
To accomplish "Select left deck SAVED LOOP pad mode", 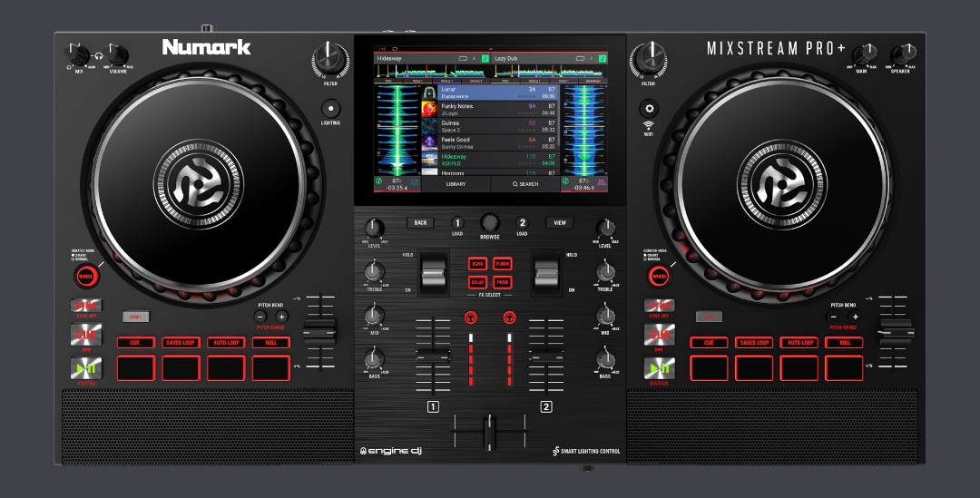I will [181, 343].
